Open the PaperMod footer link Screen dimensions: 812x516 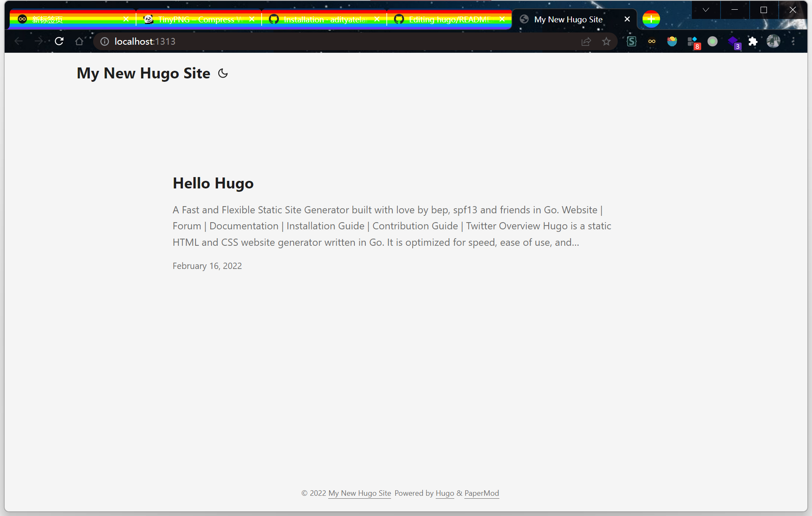(x=482, y=493)
